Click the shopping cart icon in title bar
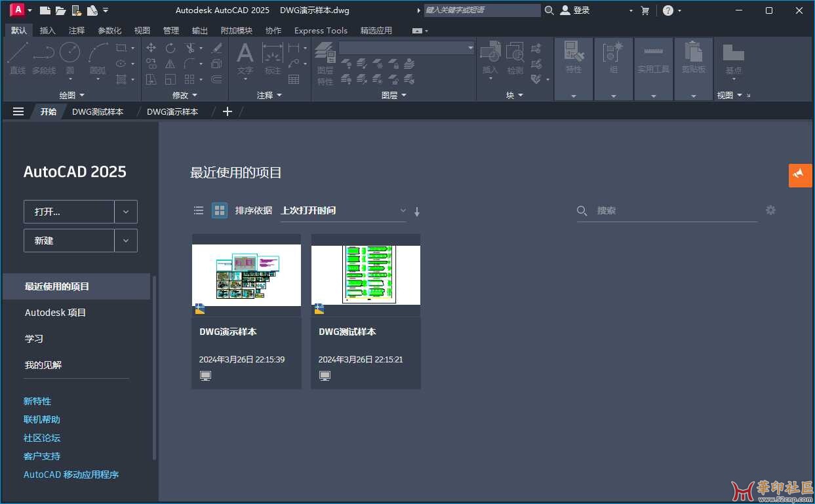Screen dimensions: 815x504 [645, 10]
